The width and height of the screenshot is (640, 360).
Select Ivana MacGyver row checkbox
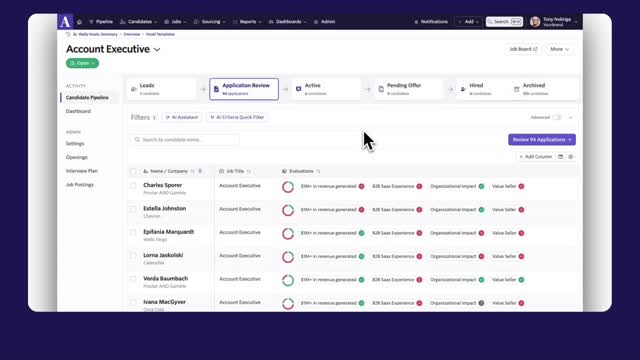[133, 302]
